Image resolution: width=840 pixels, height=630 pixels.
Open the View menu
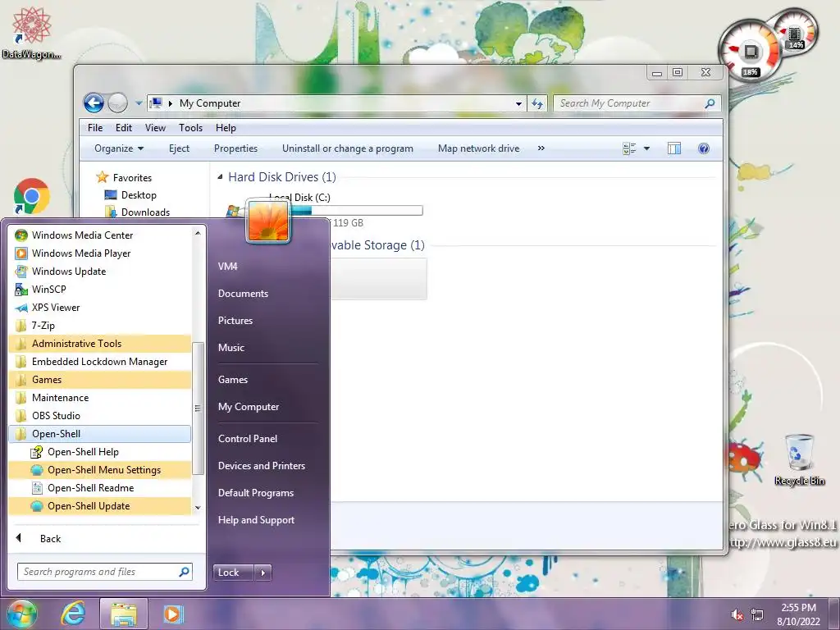tap(155, 127)
